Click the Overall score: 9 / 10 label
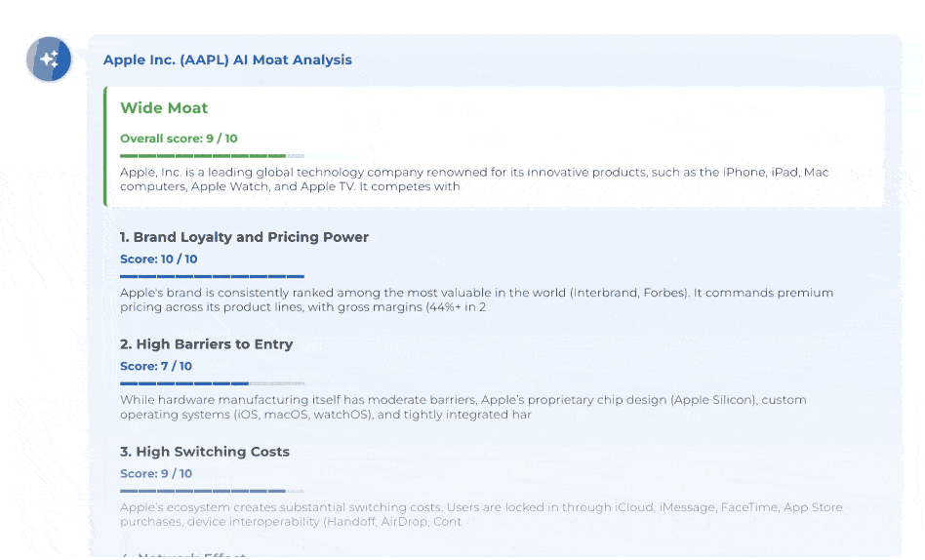Viewport: 925px width, 560px height. point(178,139)
